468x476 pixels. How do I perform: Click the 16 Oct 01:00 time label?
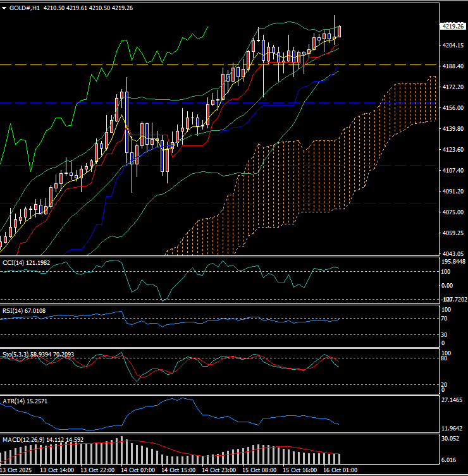click(341, 470)
